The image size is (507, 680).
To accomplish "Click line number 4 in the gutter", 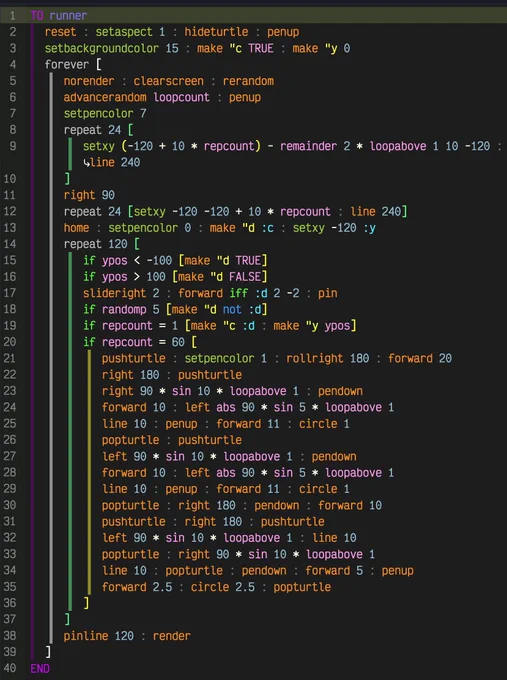I will pos(13,65).
